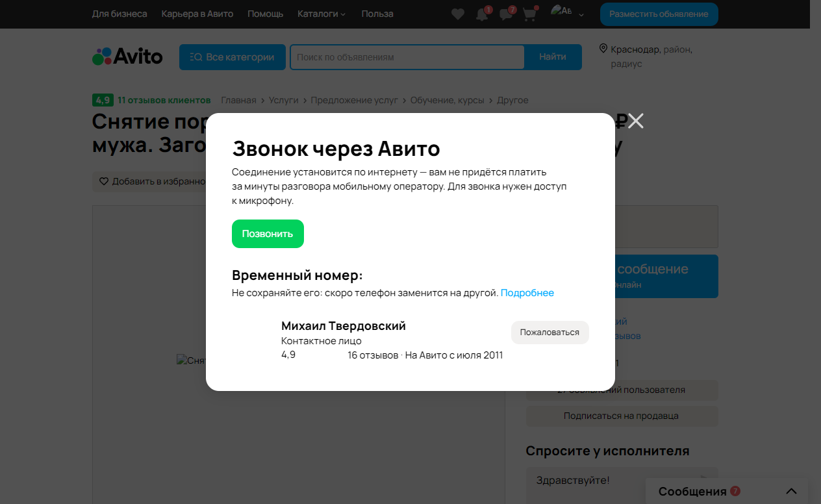This screenshot has width=821, height=504.
Task: Open favorites heart icon in top bar
Action: click(x=458, y=14)
